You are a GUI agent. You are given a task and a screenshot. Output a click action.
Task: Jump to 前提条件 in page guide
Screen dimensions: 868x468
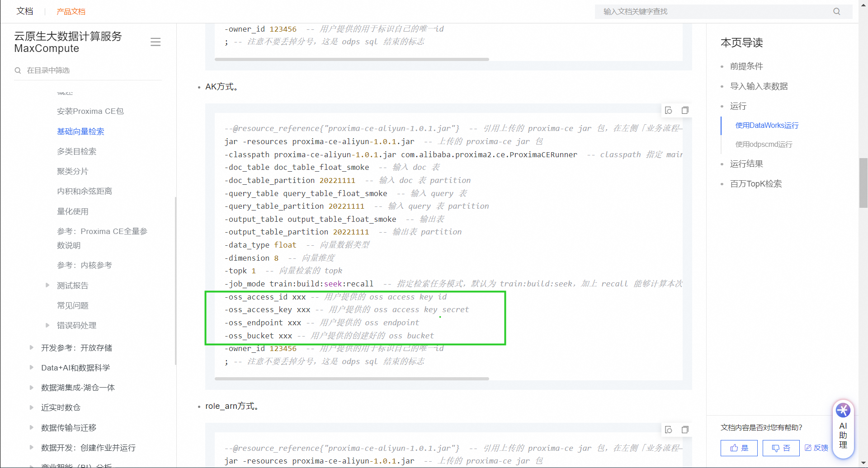point(746,66)
